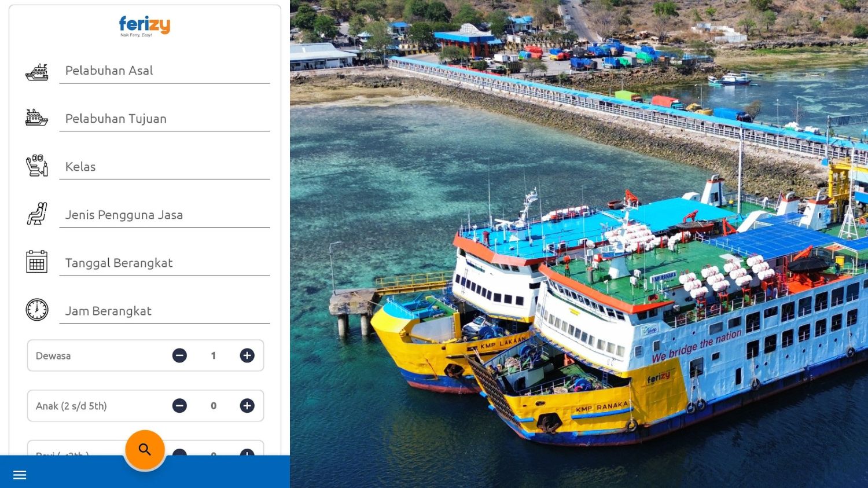Choose Jenis Pengguna Jasa field
Screen dimensions: 868x488
(164, 215)
